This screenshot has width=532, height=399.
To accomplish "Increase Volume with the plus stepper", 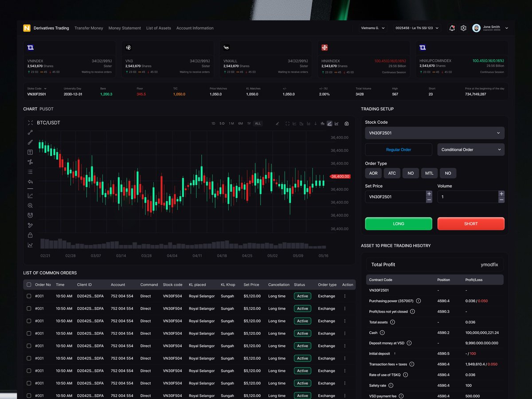I will tap(501, 194).
